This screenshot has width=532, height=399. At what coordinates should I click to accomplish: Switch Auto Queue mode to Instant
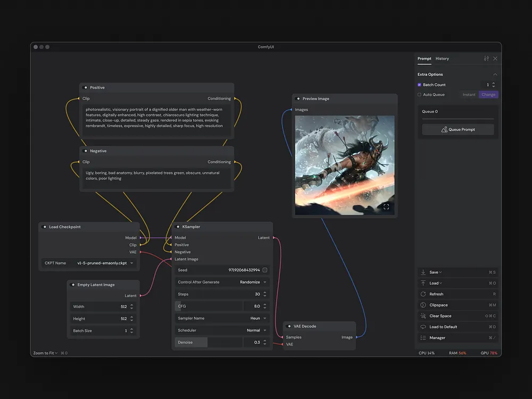point(469,94)
